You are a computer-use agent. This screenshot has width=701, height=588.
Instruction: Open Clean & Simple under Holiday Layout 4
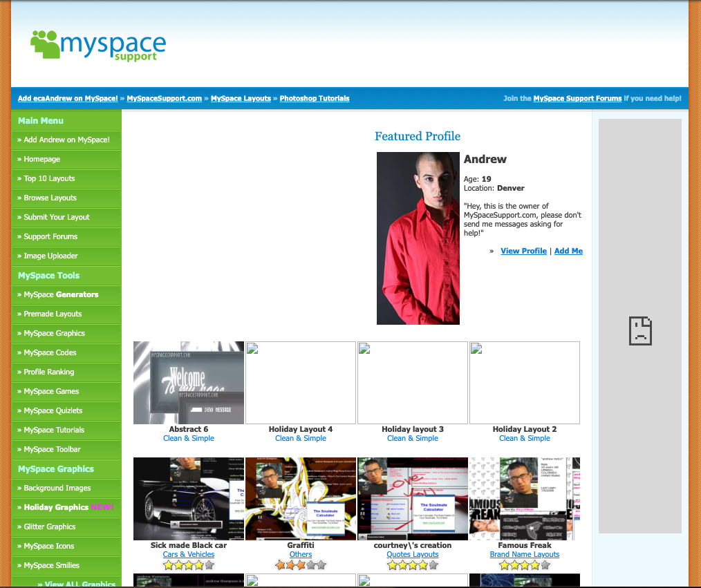[x=301, y=438]
